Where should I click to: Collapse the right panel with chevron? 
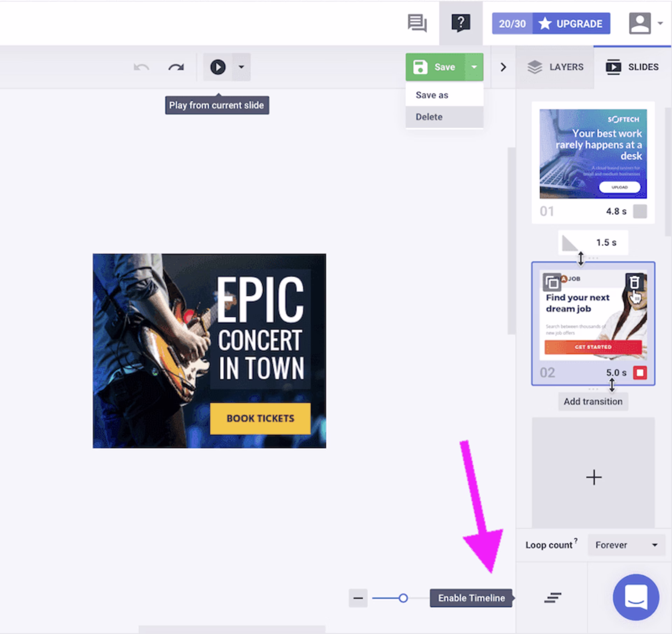pyautogui.click(x=503, y=67)
